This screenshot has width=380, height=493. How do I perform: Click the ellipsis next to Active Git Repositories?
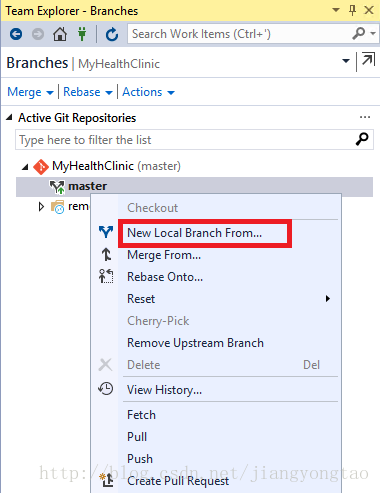[365, 117]
